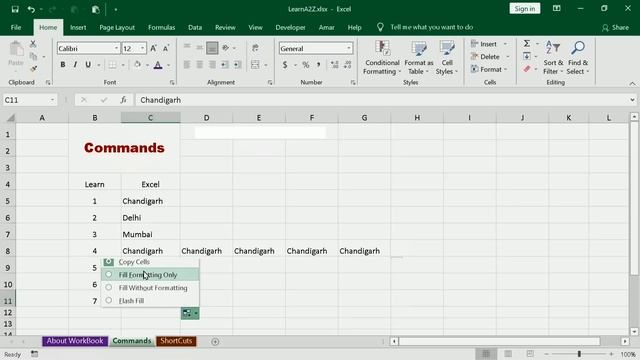Collapse the ribbon with the chevron
The image size is (640, 360).
pos(632,83)
